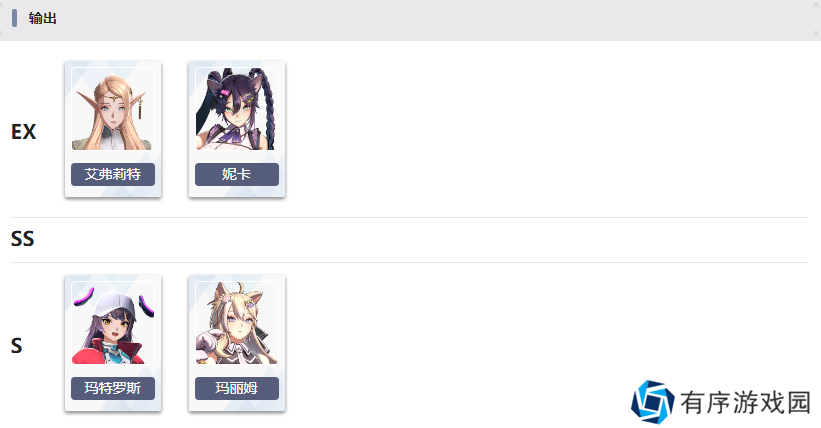The height and width of the screenshot is (428, 821).
Task: Open the 玛丽姆 character card background
Action: (237, 343)
